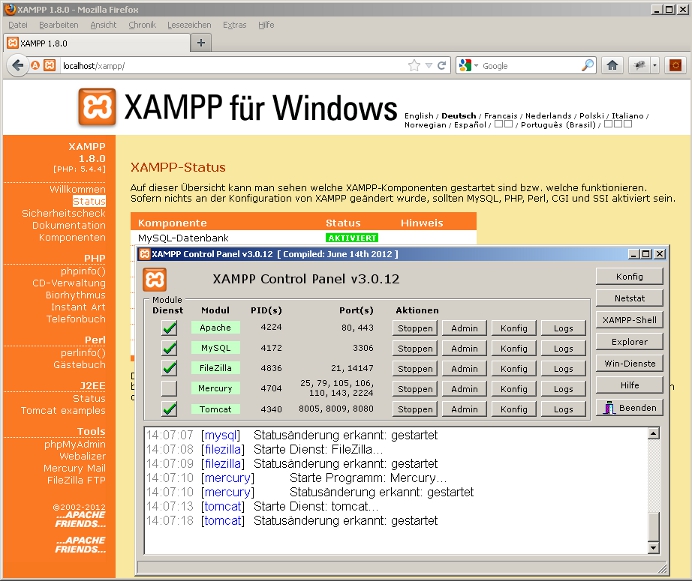The image size is (692, 581).
Task: Click the Hilfe button in Control Panel
Action: 629,385
